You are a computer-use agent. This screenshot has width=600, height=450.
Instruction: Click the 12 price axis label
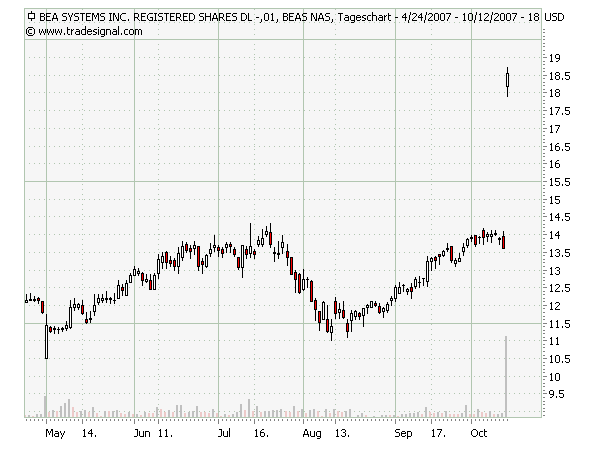coord(554,306)
